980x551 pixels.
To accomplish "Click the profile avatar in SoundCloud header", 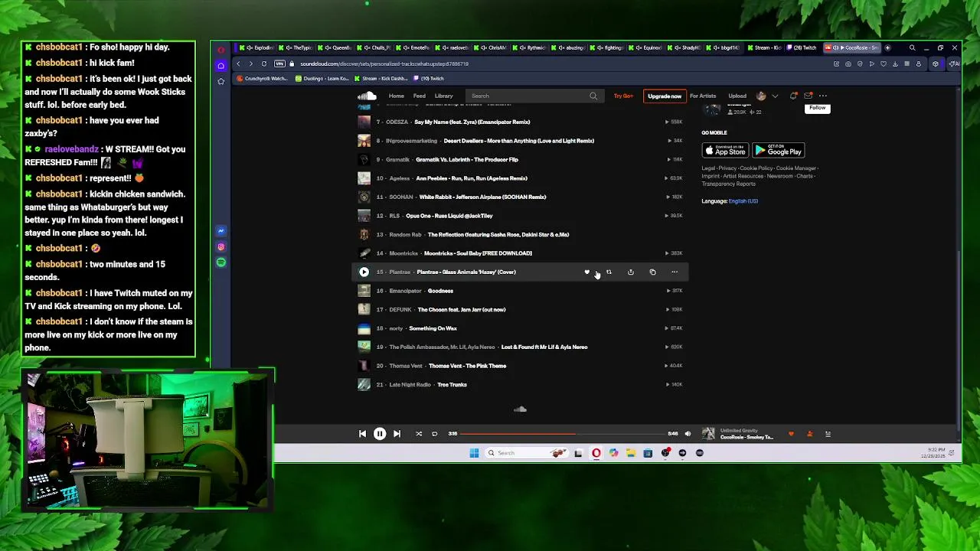I will (761, 96).
